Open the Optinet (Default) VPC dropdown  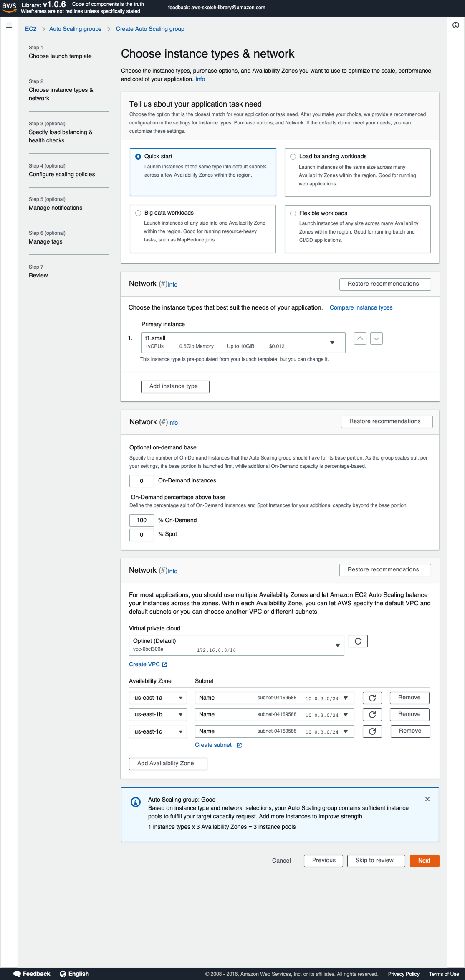click(237, 645)
